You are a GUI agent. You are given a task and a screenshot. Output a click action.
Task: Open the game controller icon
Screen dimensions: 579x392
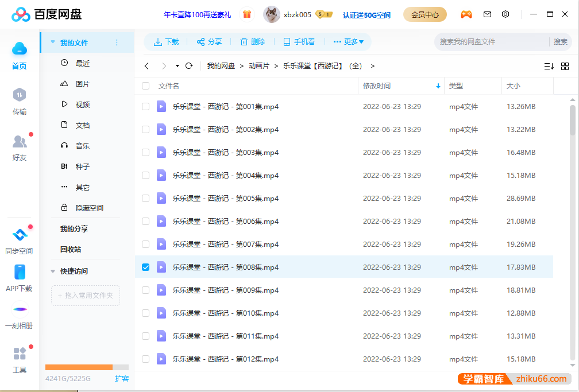[x=466, y=14]
